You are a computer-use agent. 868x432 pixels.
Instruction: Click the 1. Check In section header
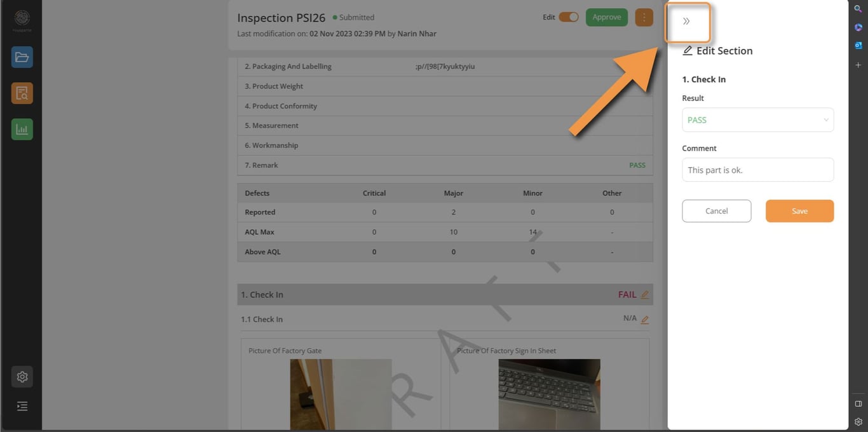445,295
